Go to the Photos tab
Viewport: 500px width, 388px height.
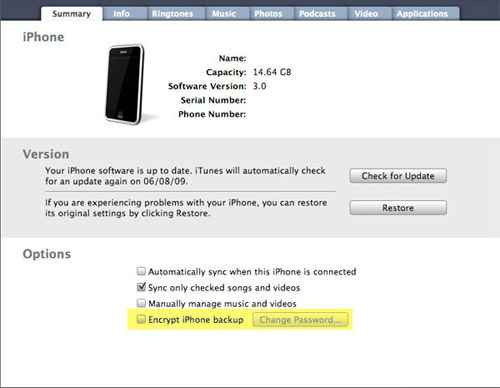(268, 14)
